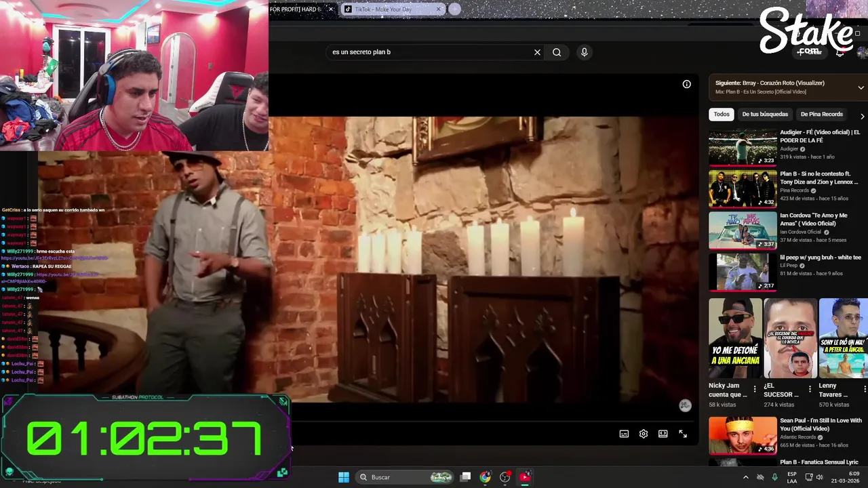
Task: Close the TikTok - Make Your Day tab
Action: 439,9
